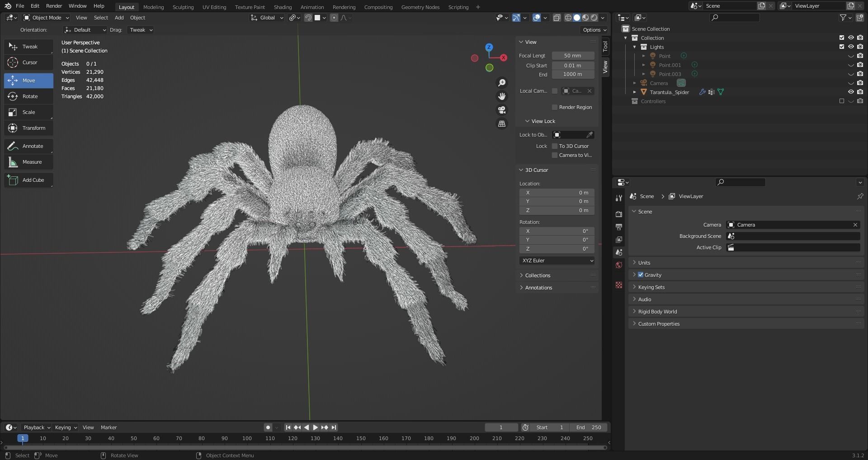The height and width of the screenshot is (460, 868).
Task: Toggle X-ray display icon
Action: click(x=557, y=18)
